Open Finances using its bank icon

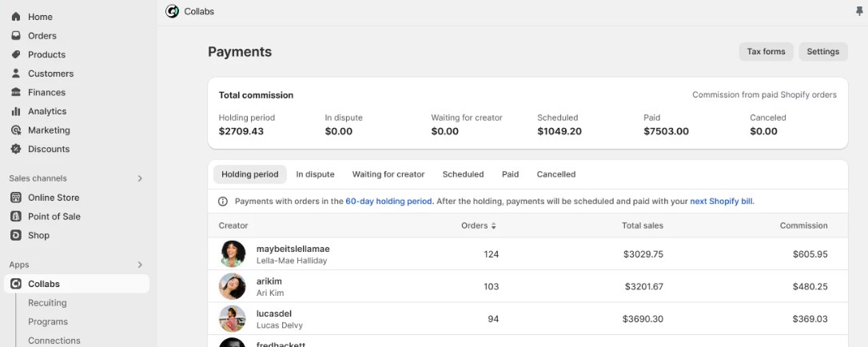tap(16, 93)
